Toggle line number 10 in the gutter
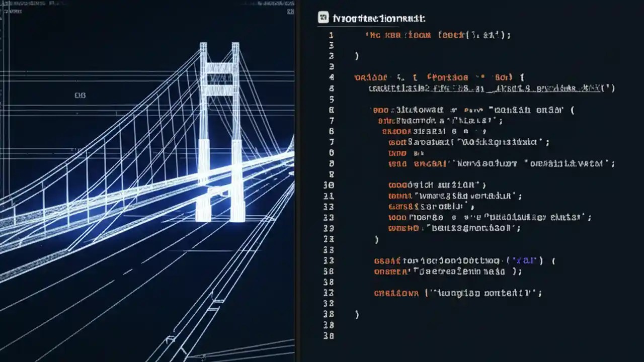 329,185
